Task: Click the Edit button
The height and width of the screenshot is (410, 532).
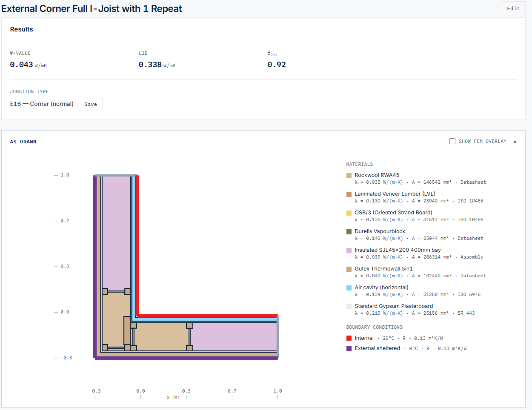Action: point(513,9)
